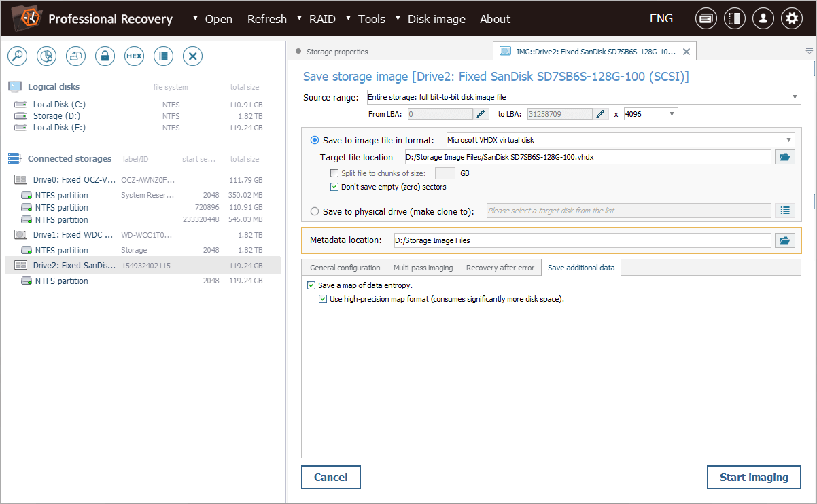Image resolution: width=817 pixels, height=504 pixels.
Task: Click the Drive1 Fixed WDC disk icon
Action: [20, 235]
